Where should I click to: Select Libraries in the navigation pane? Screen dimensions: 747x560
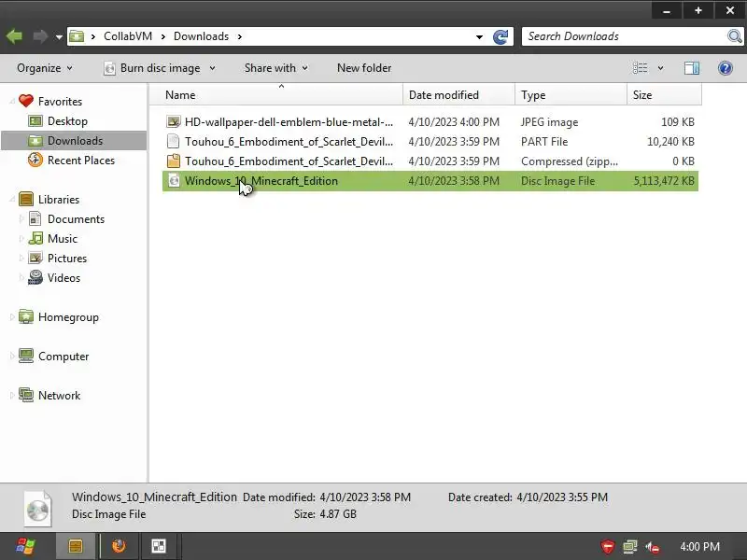coord(59,200)
